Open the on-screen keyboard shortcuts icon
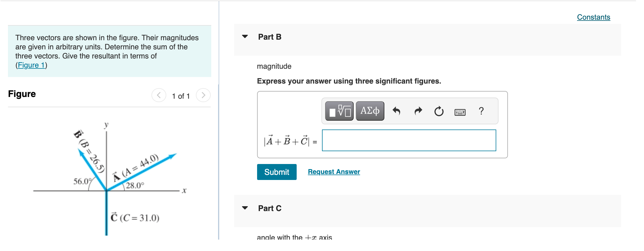 (460, 112)
